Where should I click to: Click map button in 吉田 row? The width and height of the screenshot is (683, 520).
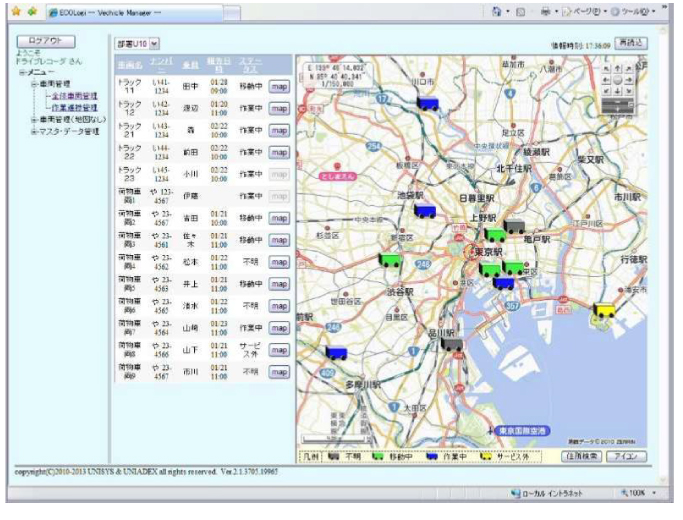pyautogui.click(x=279, y=218)
